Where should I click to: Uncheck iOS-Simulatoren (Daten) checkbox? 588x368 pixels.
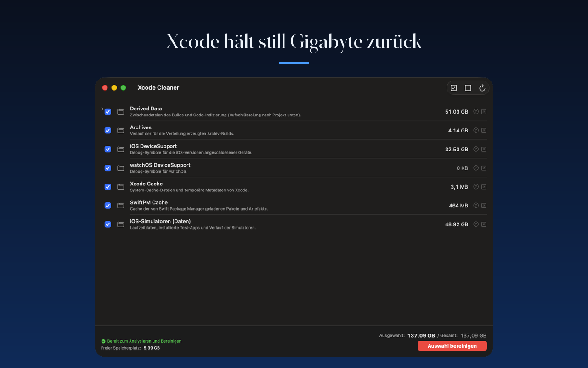point(108,224)
